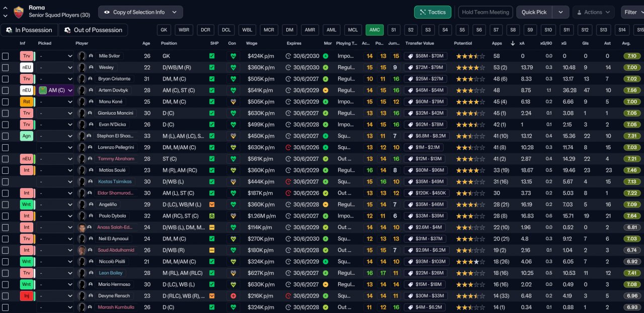This screenshot has height=313, width=644.
Task: Click Angeliño's orange SHP down-arrow icon
Action: (212, 204)
